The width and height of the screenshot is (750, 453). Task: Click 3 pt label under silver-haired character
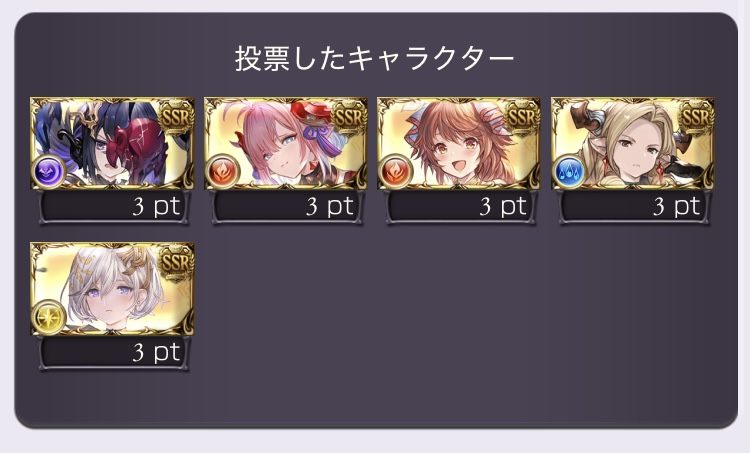[156, 352]
